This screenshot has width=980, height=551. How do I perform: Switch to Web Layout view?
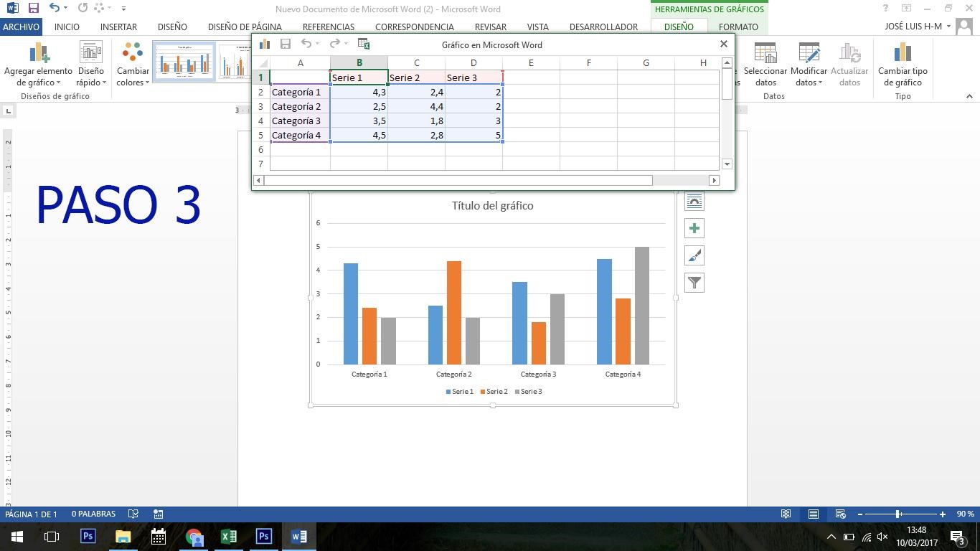pyautogui.click(x=840, y=514)
